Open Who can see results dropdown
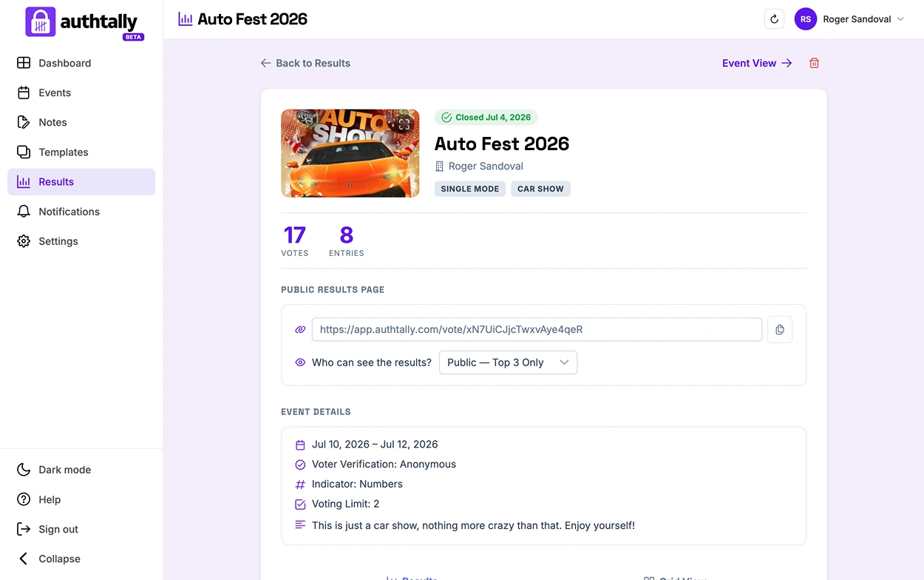This screenshot has width=924, height=580. 508,362
